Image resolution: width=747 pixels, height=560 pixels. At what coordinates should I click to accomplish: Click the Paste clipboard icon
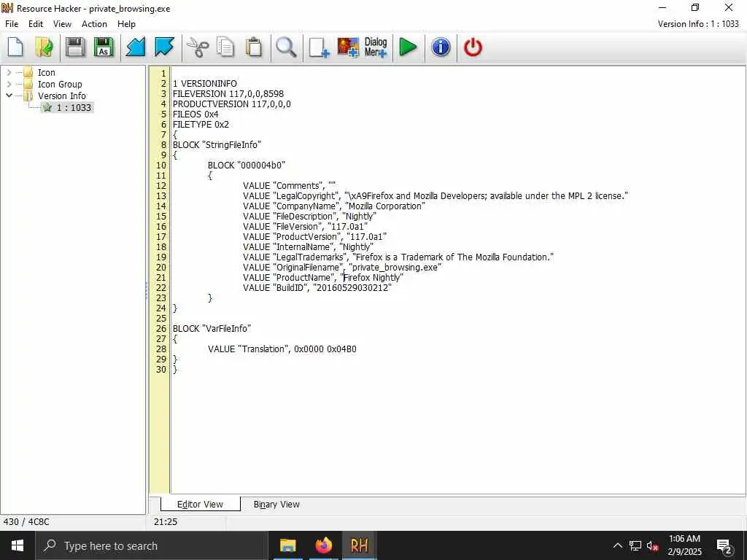click(255, 47)
